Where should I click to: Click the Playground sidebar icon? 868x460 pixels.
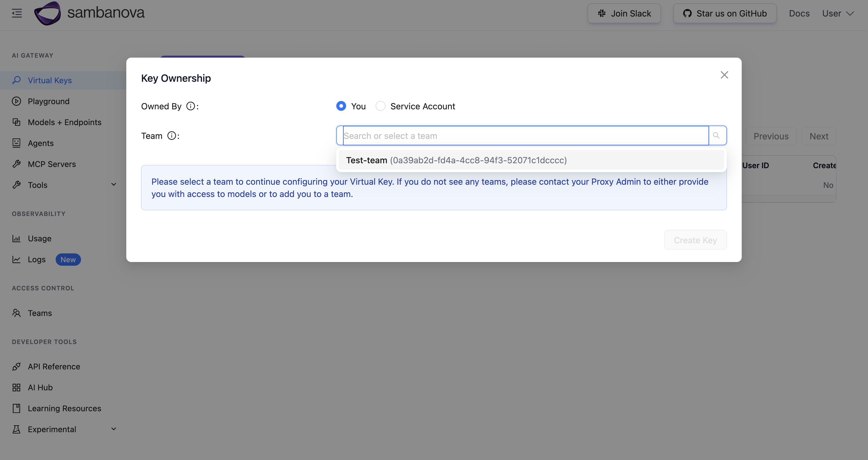coord(16,101)
